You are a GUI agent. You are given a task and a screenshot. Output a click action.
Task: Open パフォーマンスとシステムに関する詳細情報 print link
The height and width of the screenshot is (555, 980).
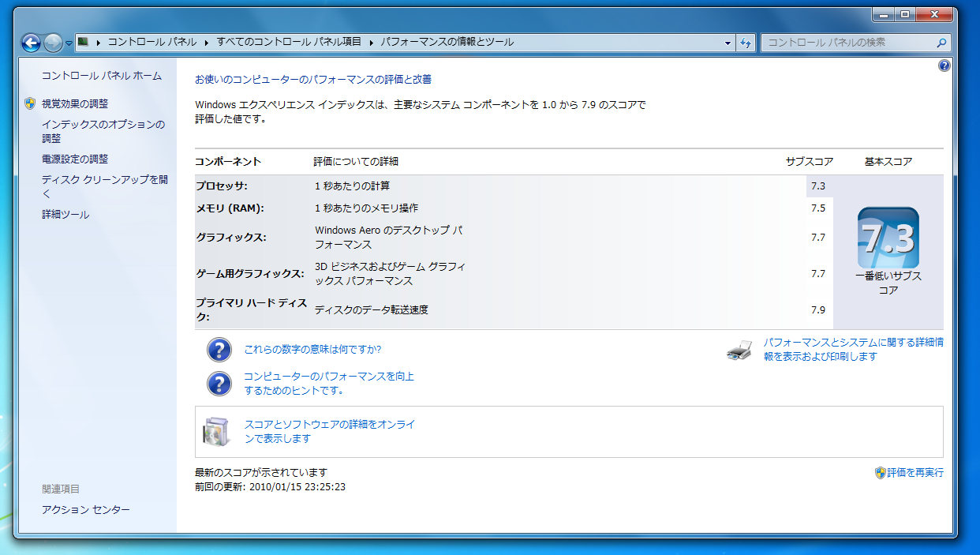[x=853, y=350]
